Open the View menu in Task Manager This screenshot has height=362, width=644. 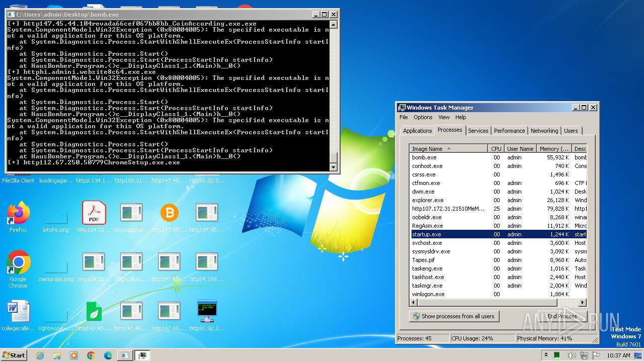444,117
